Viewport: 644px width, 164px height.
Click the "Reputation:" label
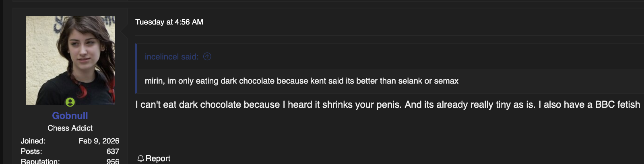point(40,161)
